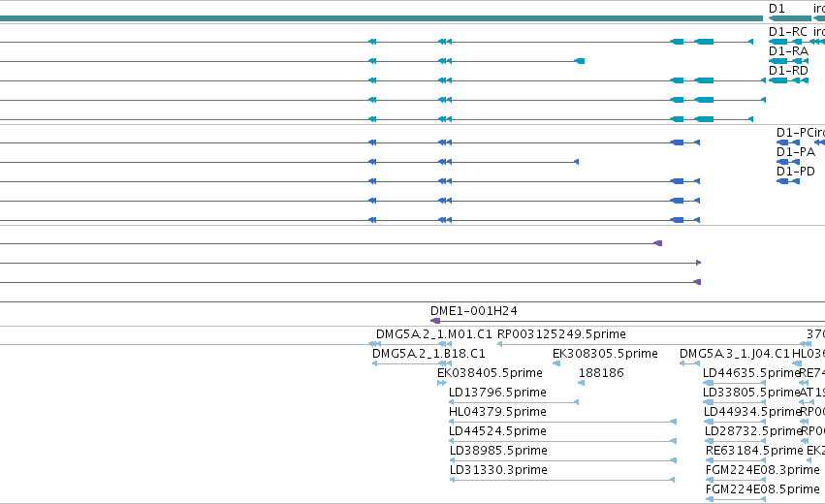Viewport: 825px width, 504px height.
Task: Open the FGM224E08.3prime label
Action: click(762, 470)
